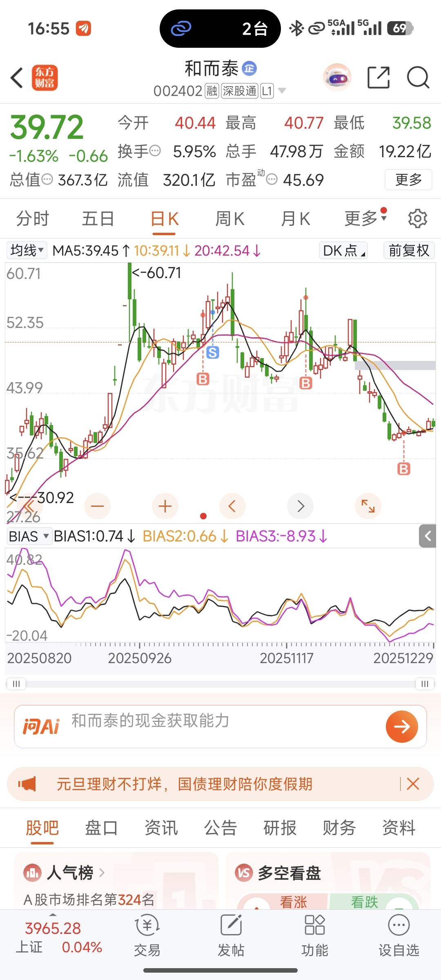
Task: Switch to 五日 chart tab
Action: (98, 218)
